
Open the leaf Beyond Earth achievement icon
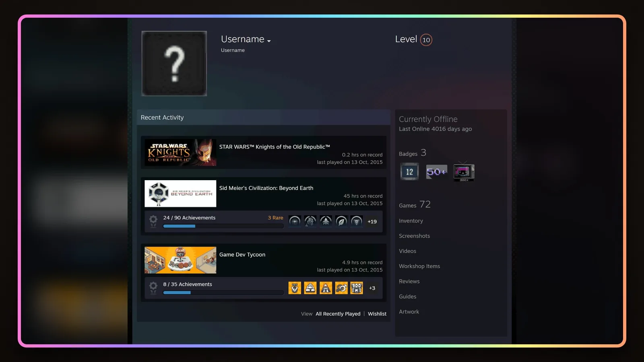coord(341,221)
